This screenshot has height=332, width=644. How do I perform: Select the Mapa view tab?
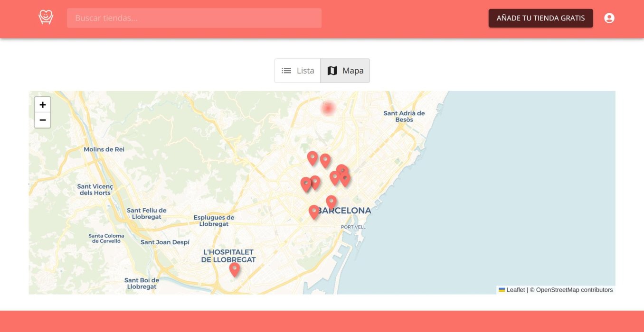point(345,71)
